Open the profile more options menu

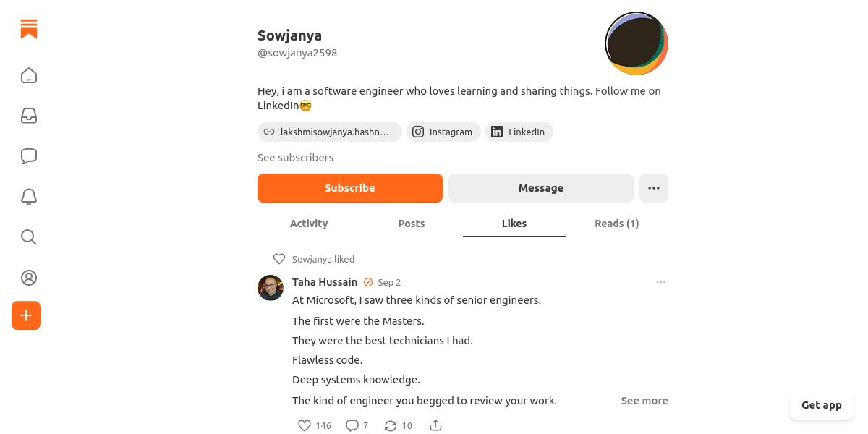654,188
